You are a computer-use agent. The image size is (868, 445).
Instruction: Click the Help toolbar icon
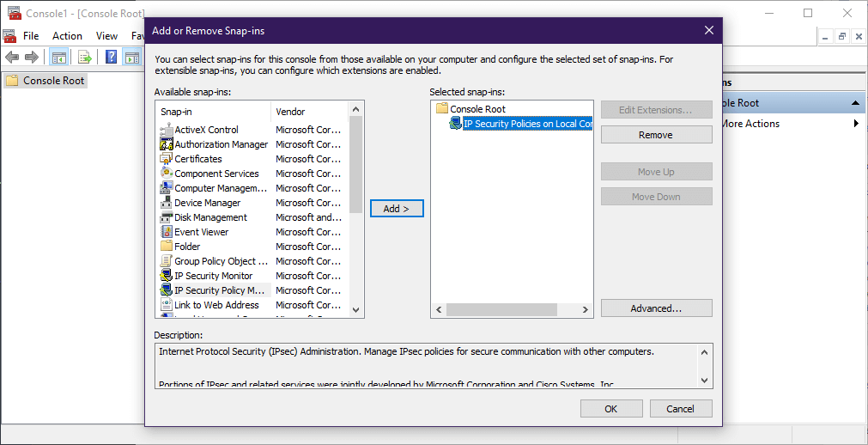tap(111, 58)
